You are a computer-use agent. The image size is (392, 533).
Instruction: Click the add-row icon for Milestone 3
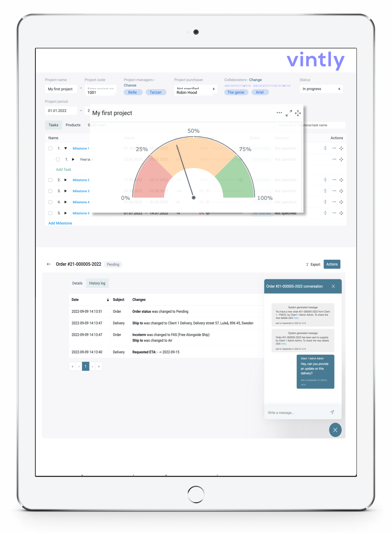[325, 191]
